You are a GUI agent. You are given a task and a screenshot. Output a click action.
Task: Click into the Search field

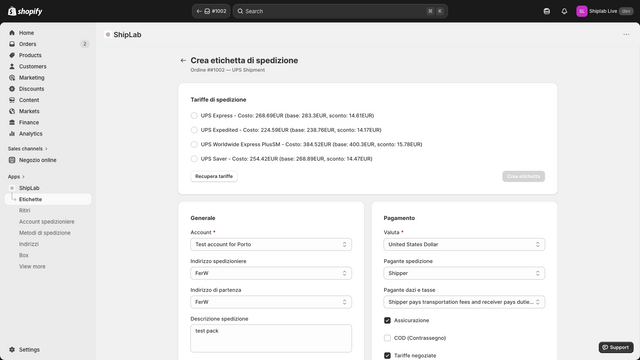pos(340,11)
